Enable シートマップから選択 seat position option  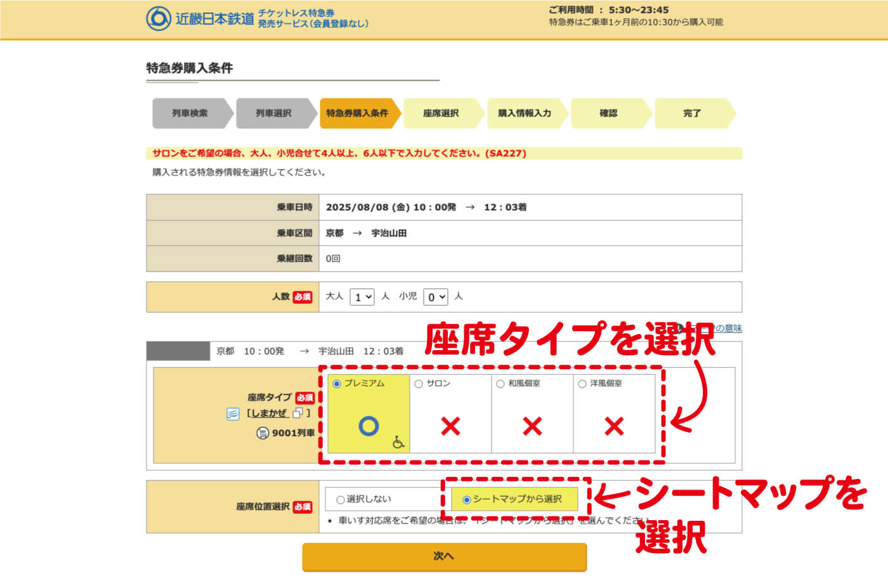[466, 499]
